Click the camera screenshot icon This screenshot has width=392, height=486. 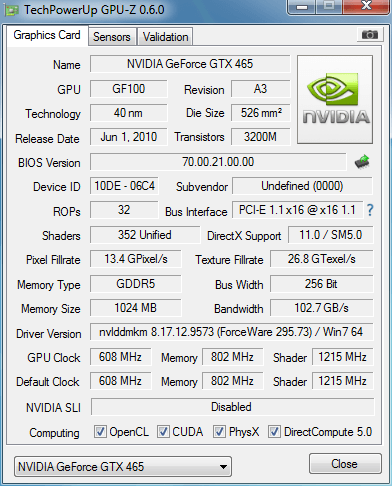point(369,34)
